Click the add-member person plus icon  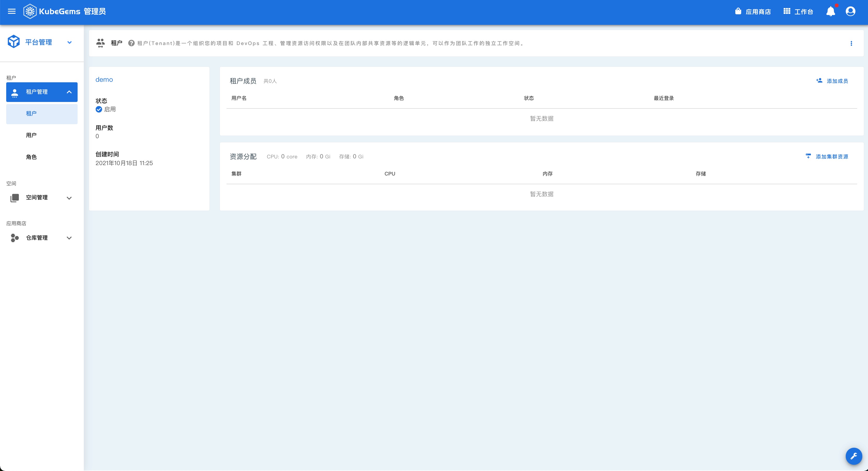(819, 80)
